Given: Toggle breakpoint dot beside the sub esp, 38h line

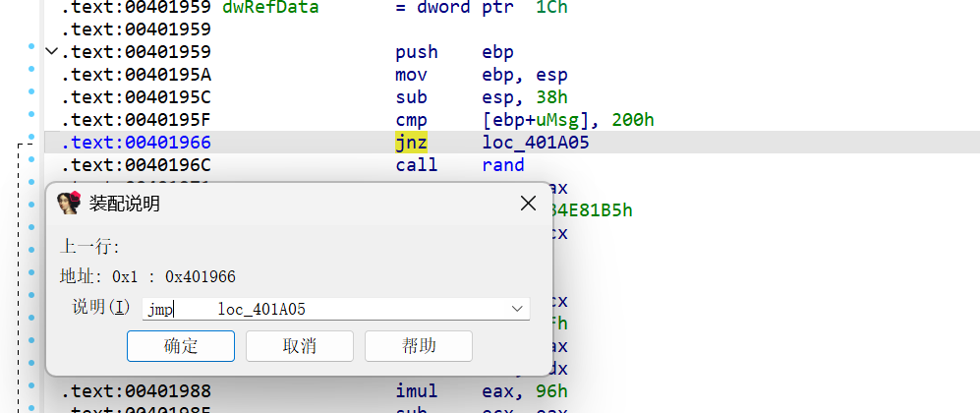Looking at the screenshot, I should [x=30, y=92].
